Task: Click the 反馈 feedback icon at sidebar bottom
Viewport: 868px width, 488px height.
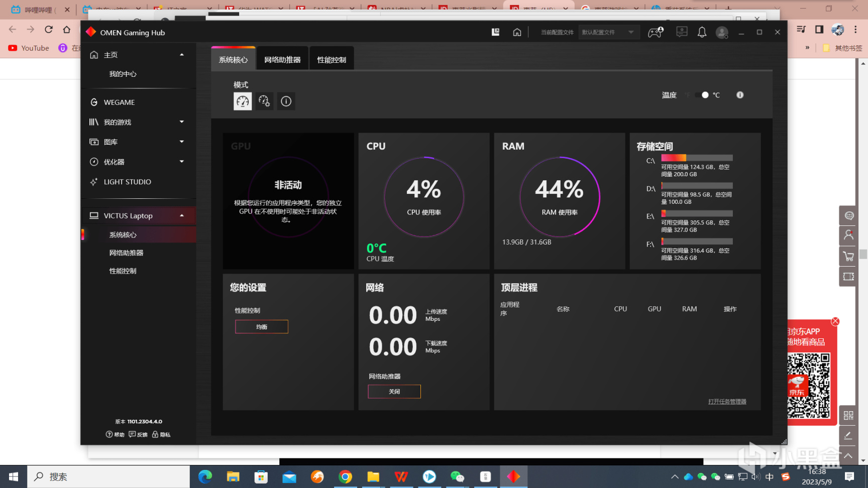Action: coord(132,434)
